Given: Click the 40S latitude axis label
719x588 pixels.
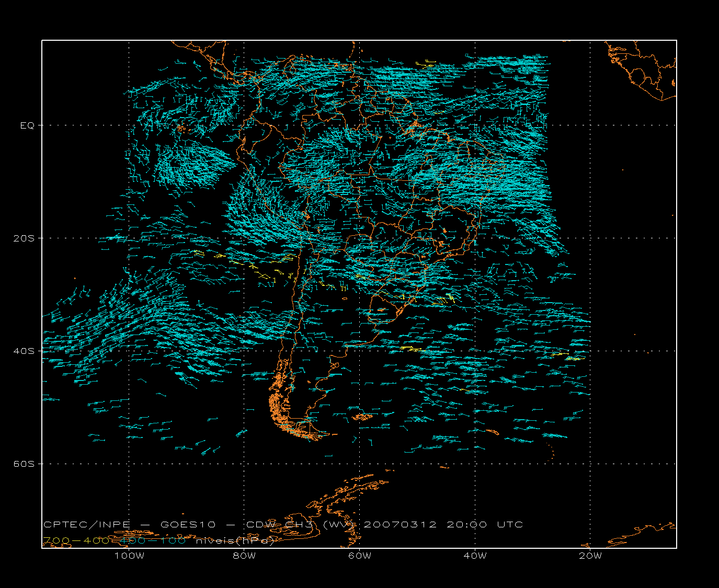Looking at the screenshot, I should [x=24, y=351].
